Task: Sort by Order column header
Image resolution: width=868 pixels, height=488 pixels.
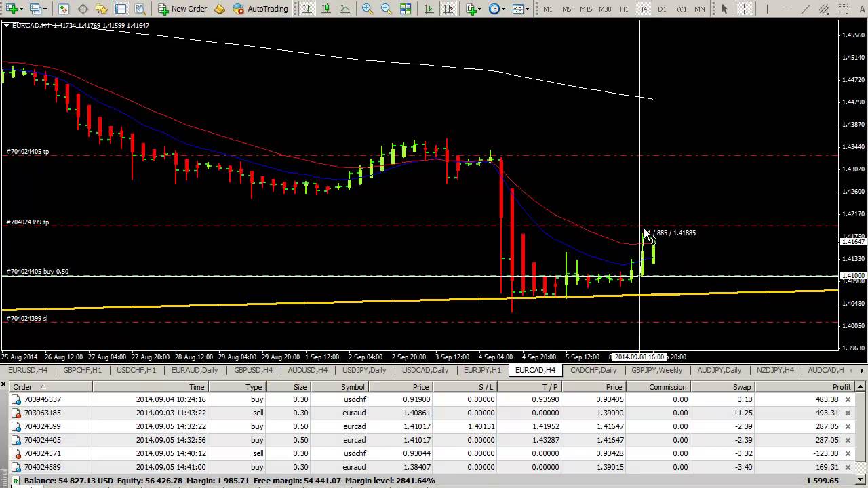Action: pos(52,387)
